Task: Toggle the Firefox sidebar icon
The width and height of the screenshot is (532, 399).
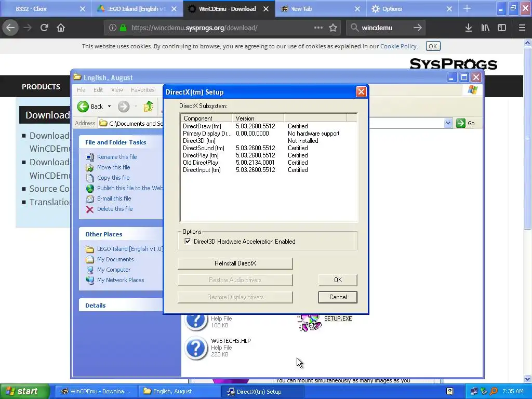Action: click(x=502, y=28)
